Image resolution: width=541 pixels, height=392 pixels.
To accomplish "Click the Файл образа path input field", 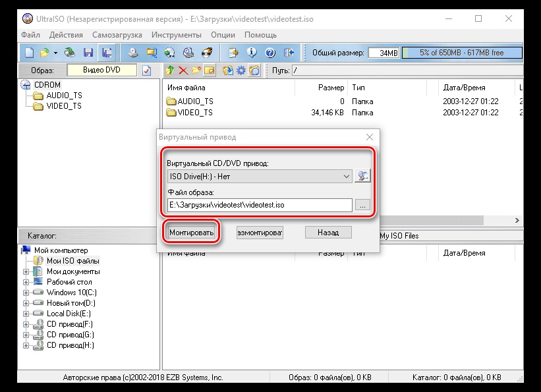I will [260, 205].
